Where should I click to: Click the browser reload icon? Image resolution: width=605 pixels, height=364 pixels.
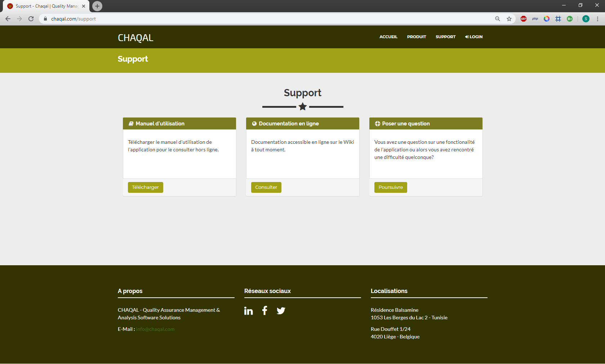[x=31, y=19]
